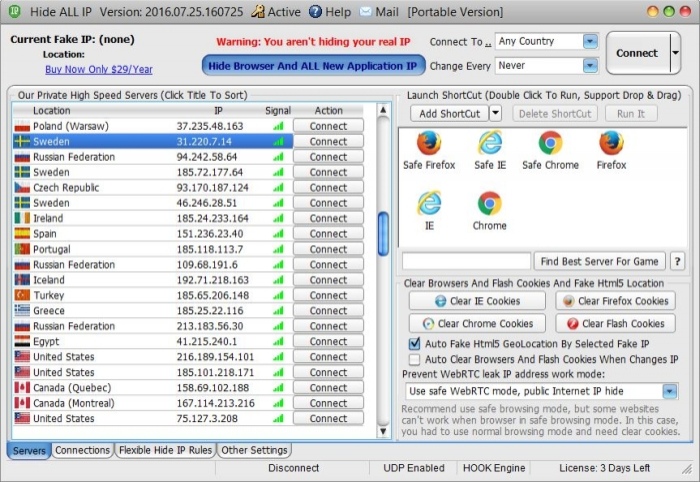Click the Add ShortCut button
This screenshot has width=700, height=482.
point(450,114)
